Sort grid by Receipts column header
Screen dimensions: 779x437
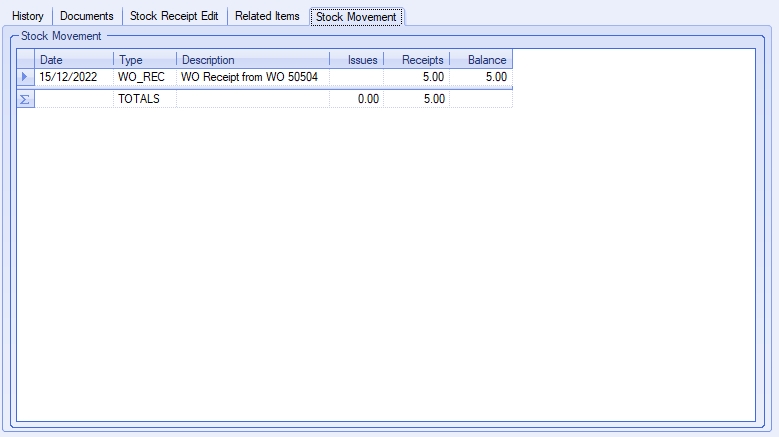click(417, 60)
